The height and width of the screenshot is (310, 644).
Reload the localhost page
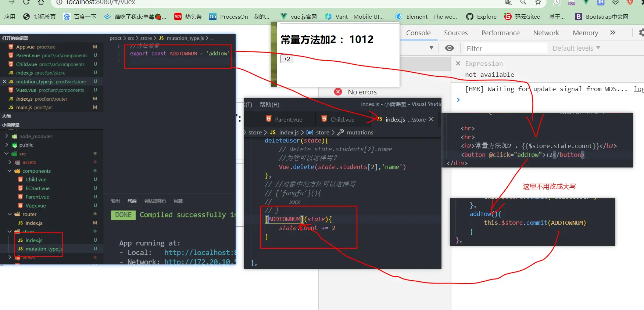[x=26, y=2]
